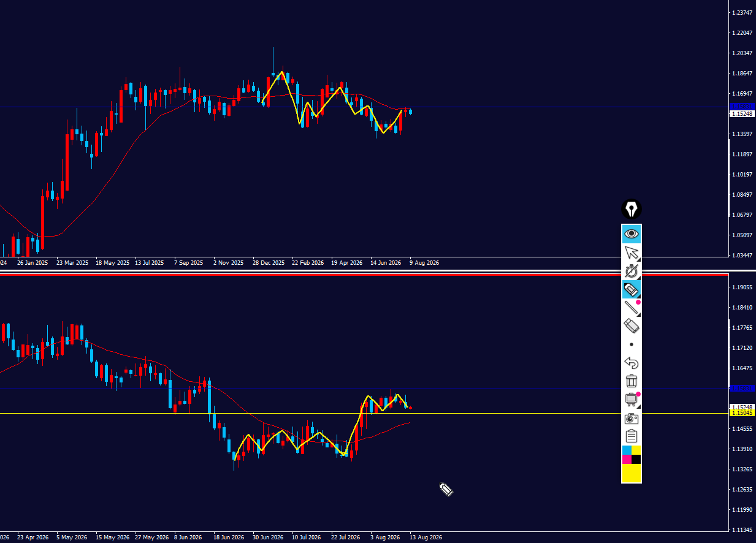Click the '2 Nov 2025' date label
756x543 pixels.
tap(229, 263)
